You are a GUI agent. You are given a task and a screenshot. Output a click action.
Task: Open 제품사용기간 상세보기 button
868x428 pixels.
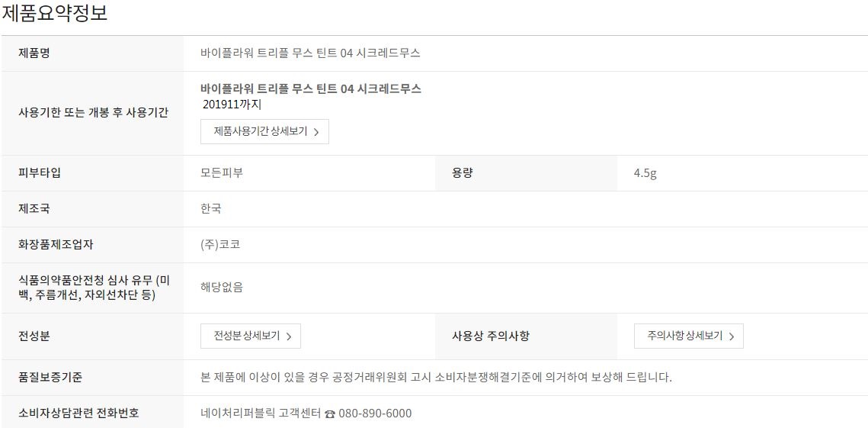point(264,131)
